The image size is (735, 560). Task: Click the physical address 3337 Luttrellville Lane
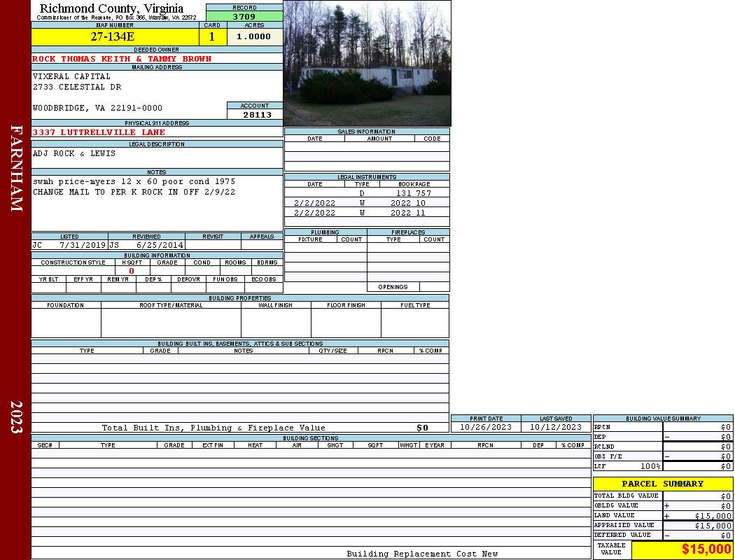(x=99, y=132)
